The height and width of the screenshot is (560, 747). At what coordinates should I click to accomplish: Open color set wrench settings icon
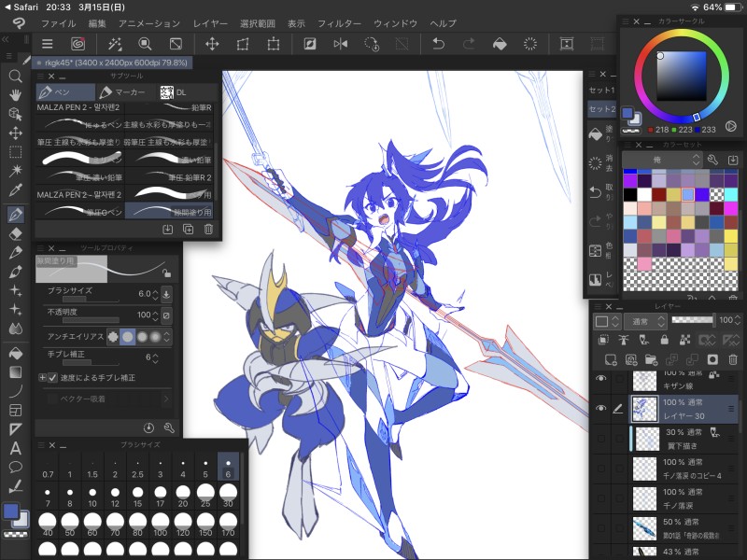[x=712, y=160]
